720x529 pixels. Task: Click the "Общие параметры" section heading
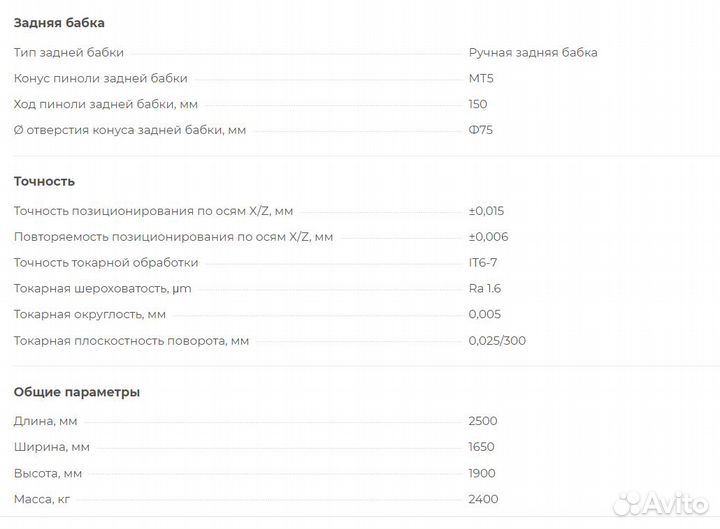click(77, 392)
